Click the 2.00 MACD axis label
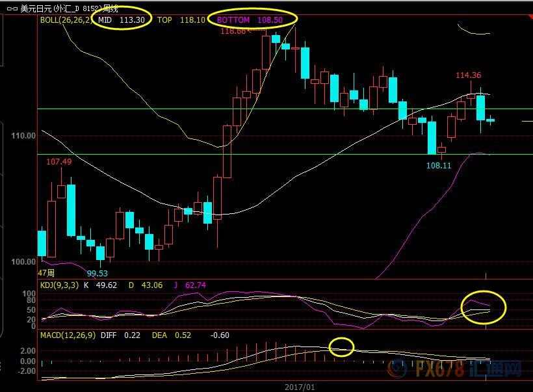 [28, 350]
